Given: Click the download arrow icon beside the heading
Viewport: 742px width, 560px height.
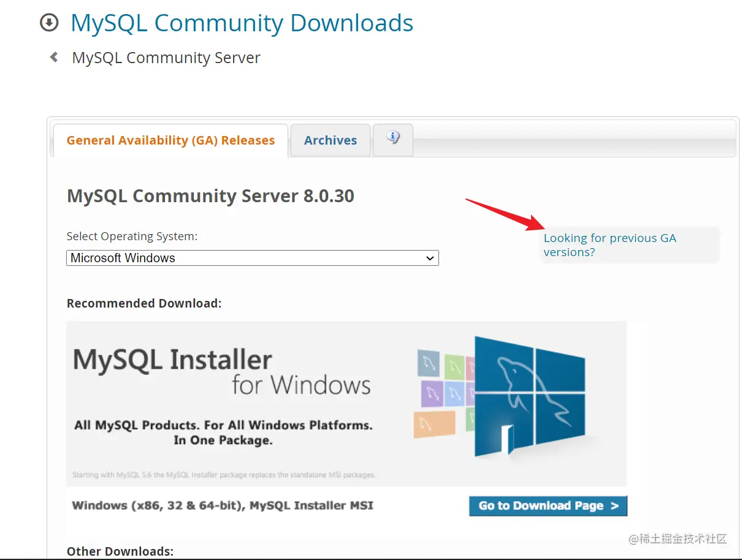Looking at the screenshot, I should point(49,23).
